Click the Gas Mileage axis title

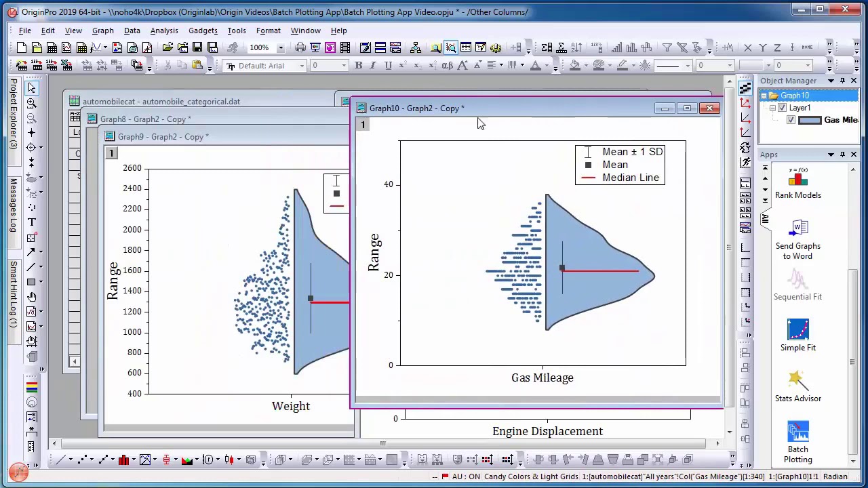[542, 378]
